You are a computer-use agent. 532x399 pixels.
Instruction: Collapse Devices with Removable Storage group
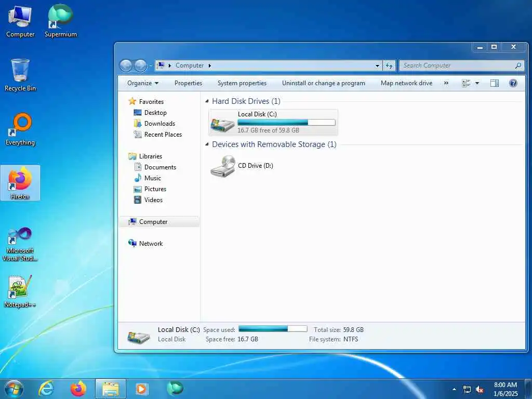coord(207,144)
